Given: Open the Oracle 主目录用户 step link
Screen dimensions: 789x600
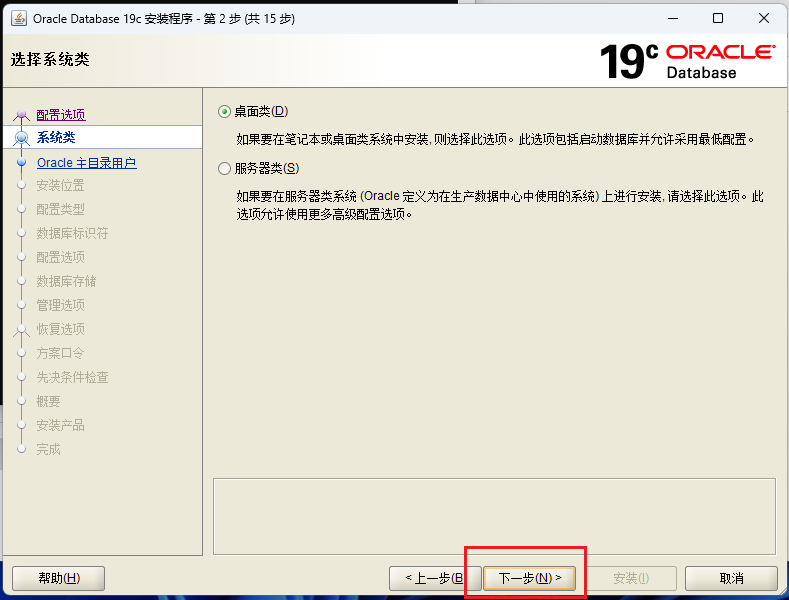Looking at the screenshot, I should click(87, 163).
